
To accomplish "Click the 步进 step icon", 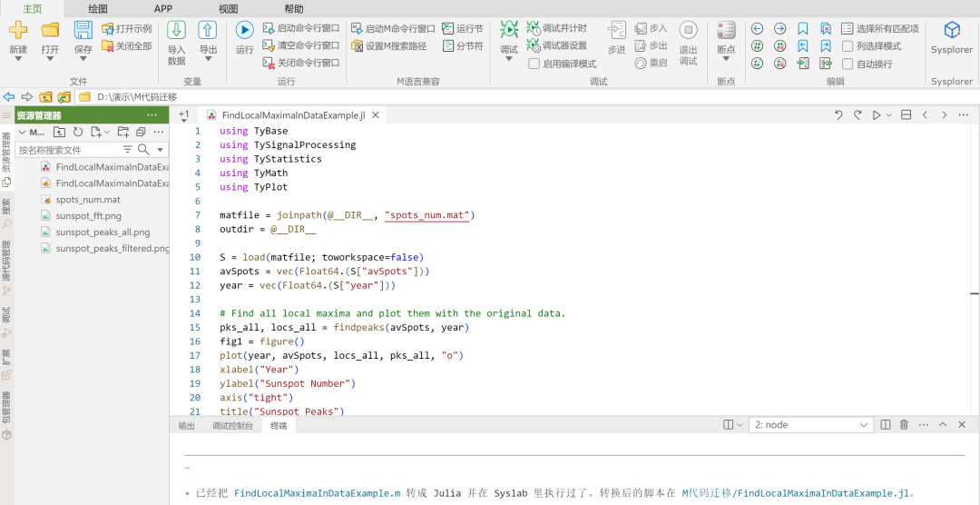I will (x=617, y=30).
